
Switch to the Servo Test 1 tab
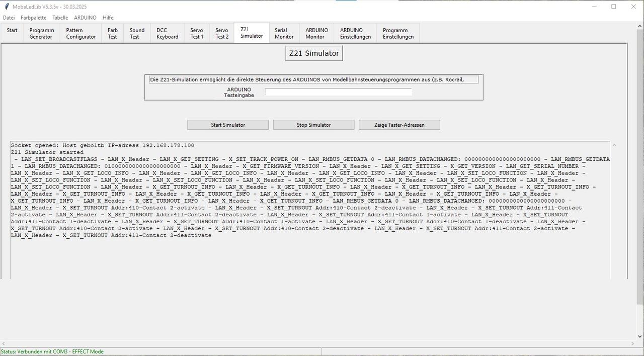point(197,33)
